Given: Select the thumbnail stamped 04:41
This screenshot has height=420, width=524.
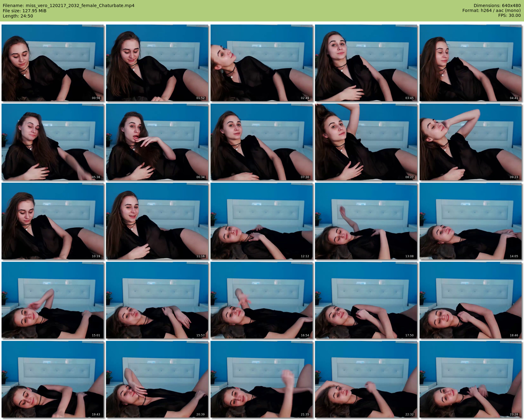Looking at the screenshot, I should coord(471,63).
